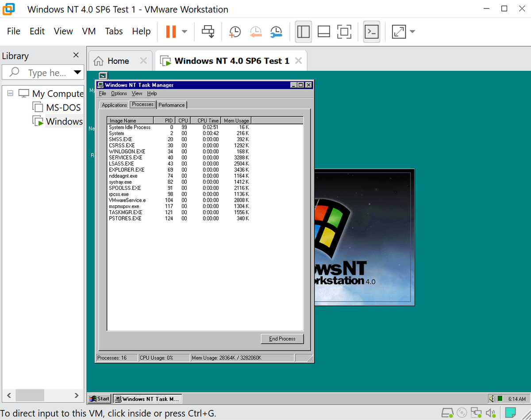Image resolution: width=531 pixels, height=420 pixels.
Task: Sort by CPU Time column header
Action: pos(206,120)
